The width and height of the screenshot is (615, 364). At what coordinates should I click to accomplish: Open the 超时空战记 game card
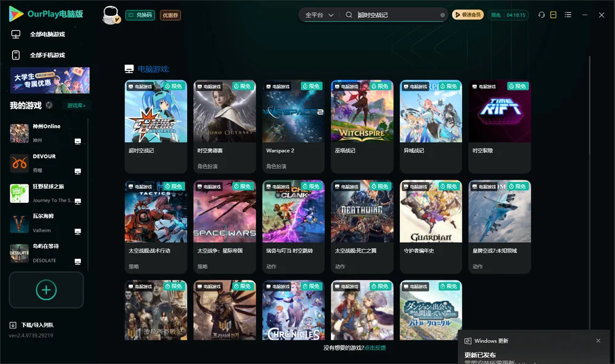coord(156,126)
